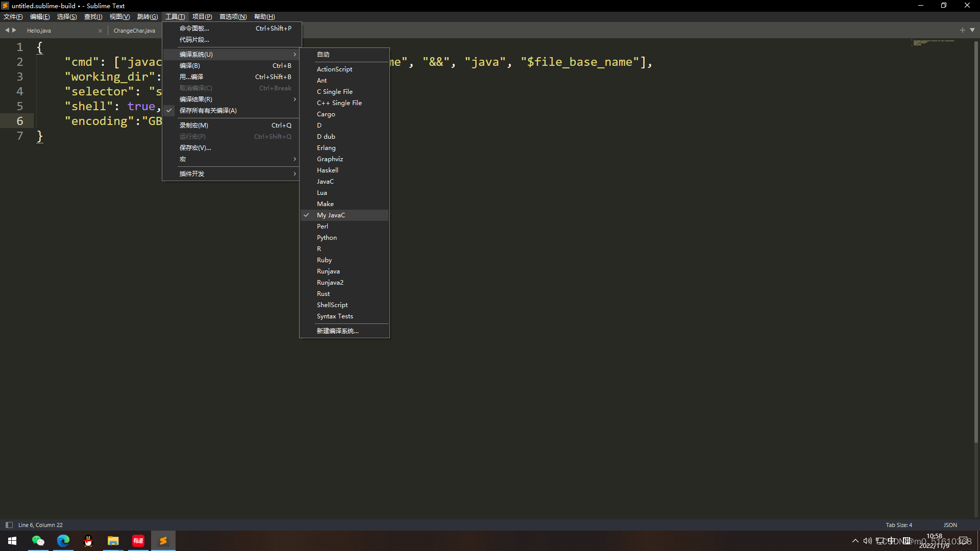Image resolution: width=980 pixels, height=551 pixels.
Task: Click the next tab arrow icon
Action: pos(14,30)
